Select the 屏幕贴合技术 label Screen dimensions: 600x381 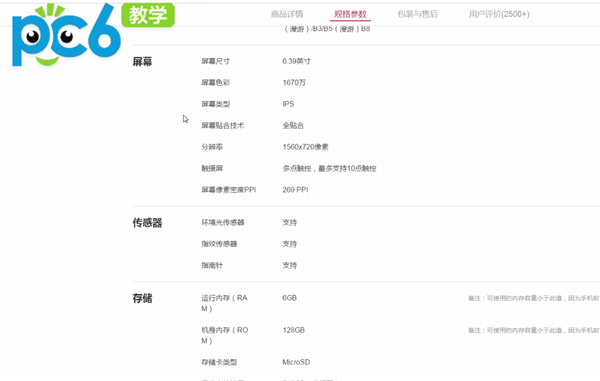[223, 125]
